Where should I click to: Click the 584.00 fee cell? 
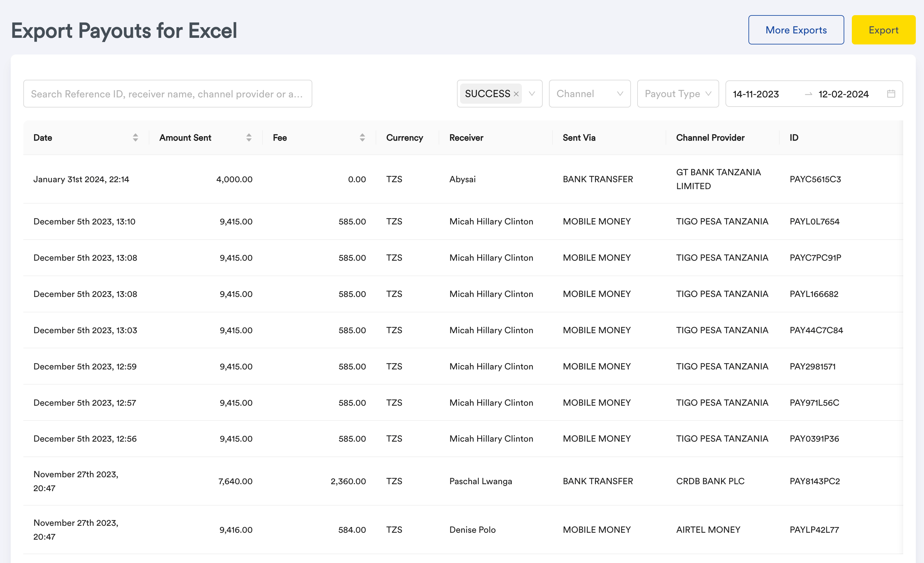point(352,530)
